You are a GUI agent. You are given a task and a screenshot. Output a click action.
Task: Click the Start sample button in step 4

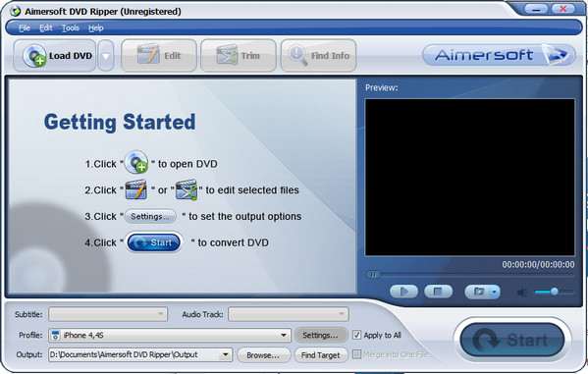point(154,242)
